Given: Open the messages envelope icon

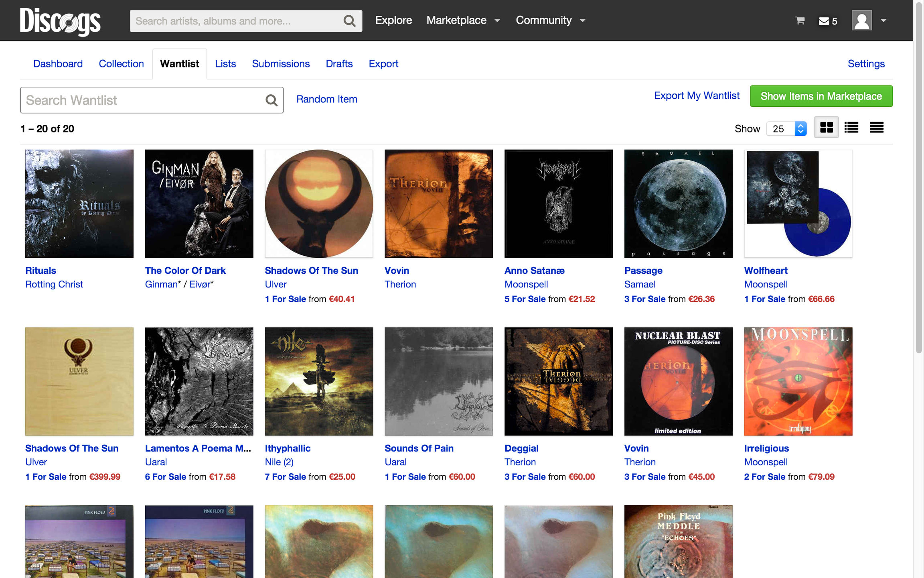Looking at the screenshot, I should click(824, 21).
